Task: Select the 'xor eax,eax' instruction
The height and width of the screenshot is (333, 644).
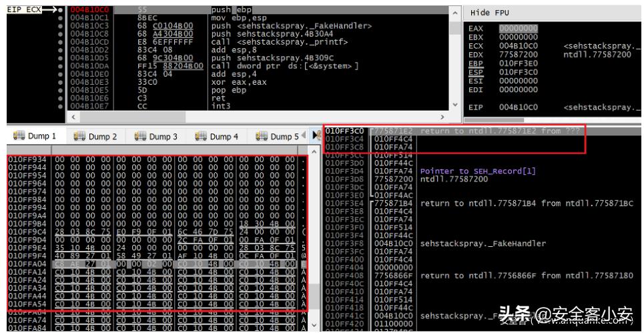Action: 239,82
